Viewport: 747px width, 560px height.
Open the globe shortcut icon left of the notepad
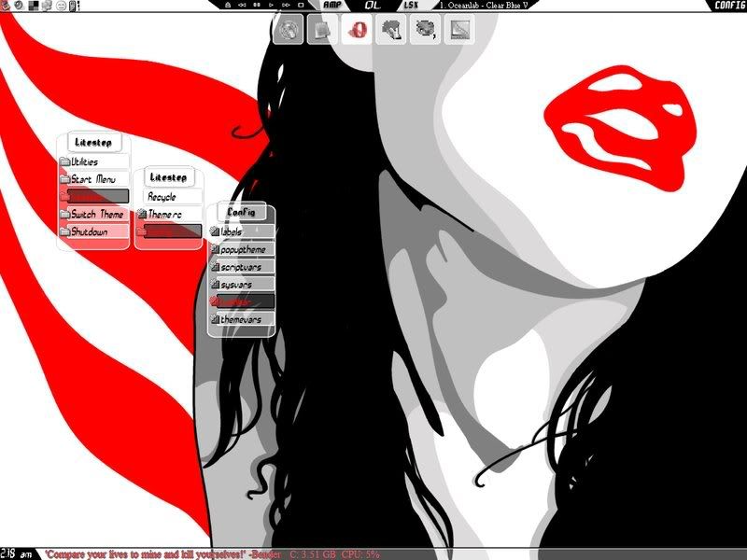pyautogui.click(x=289, y=30)
